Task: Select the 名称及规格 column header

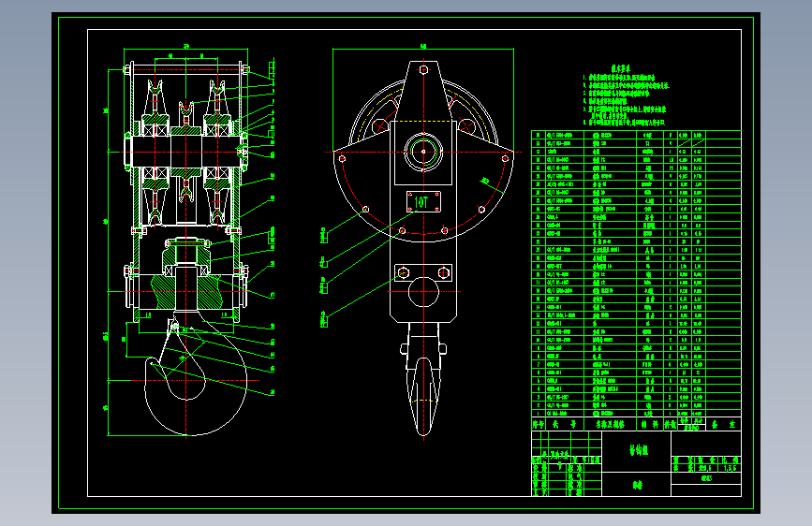Action: (x=610, y=425)
